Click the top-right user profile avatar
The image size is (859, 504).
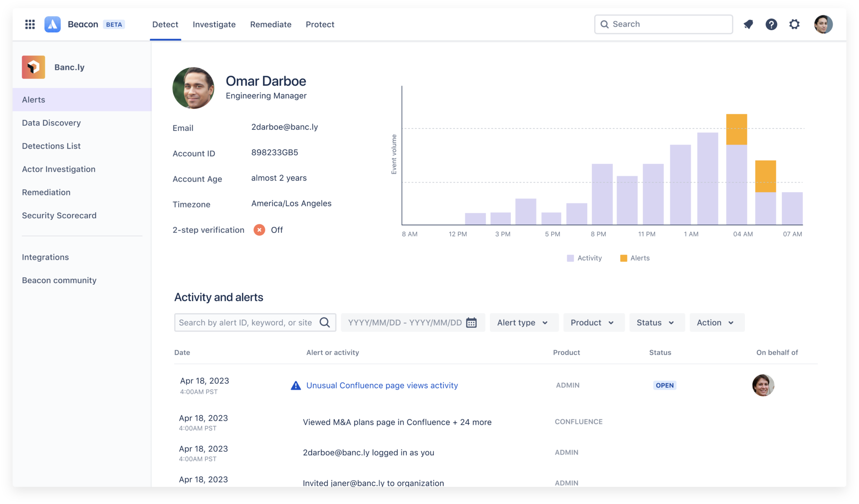823,24
